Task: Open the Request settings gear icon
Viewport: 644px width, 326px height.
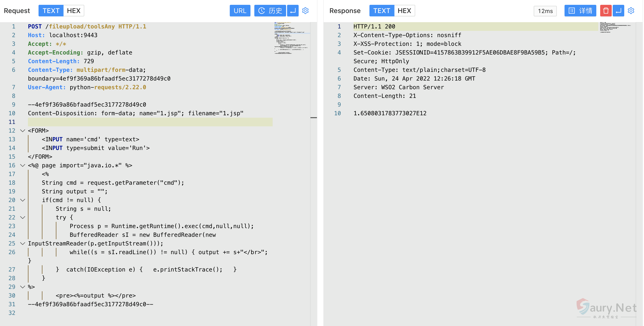Action: (305, 11)
